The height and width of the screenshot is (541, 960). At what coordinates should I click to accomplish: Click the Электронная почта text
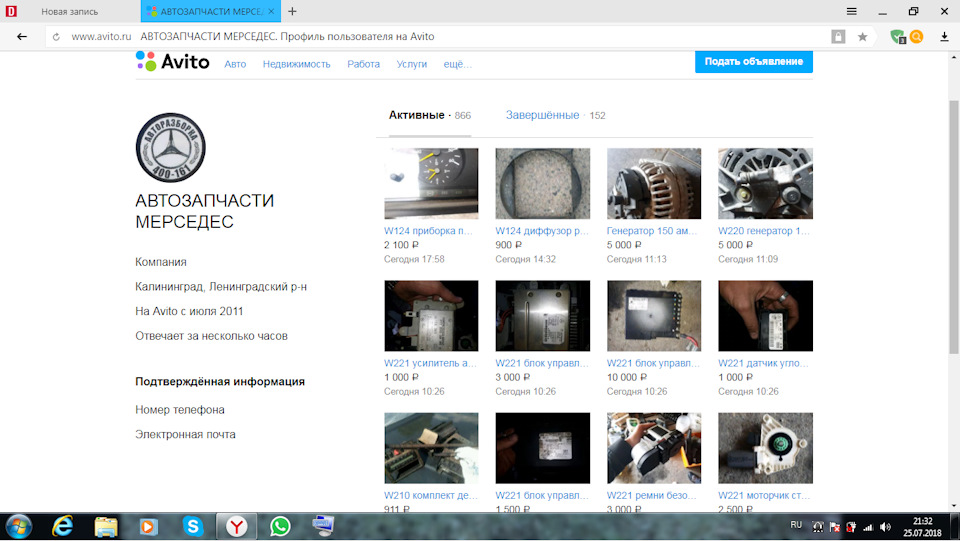pyautogui.click(x=186, y=434)
